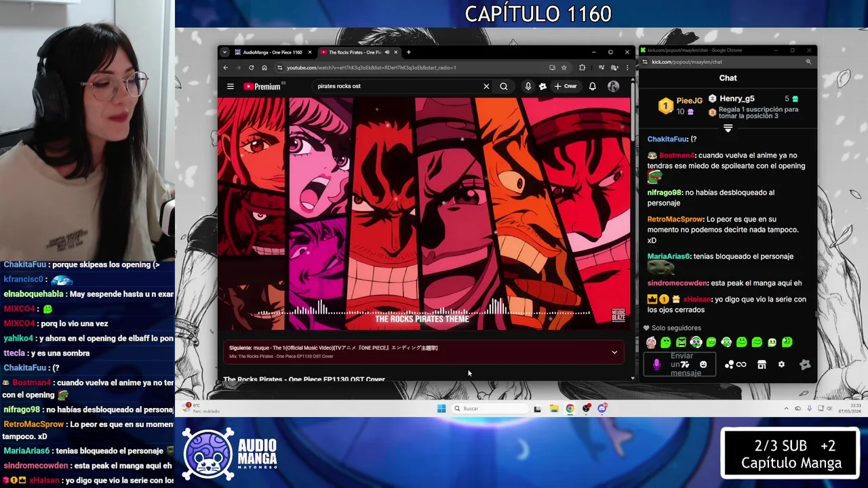
Task: Click the install/cast icon in the address bar
Action: (x=552, y=67)
